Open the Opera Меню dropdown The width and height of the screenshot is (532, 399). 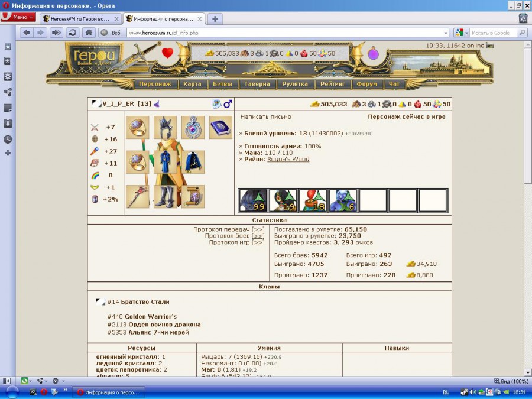tap(19, 17)
